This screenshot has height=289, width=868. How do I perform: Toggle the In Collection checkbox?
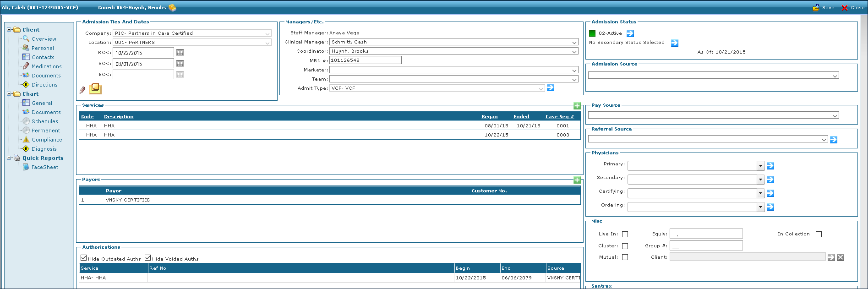[x=819, y=234]
